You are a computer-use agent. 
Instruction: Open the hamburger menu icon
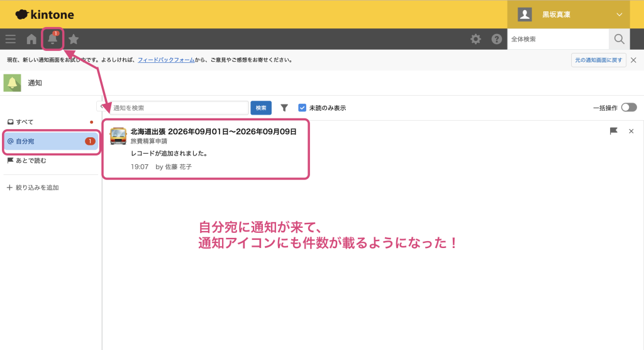tap(11, 39)
